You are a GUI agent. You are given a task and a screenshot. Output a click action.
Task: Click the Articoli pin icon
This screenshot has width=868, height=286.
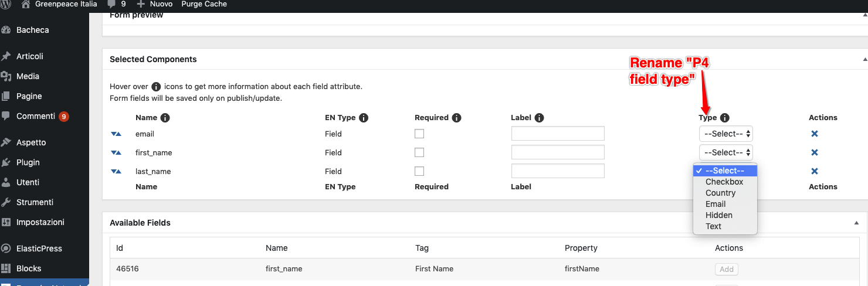[6, 56]
